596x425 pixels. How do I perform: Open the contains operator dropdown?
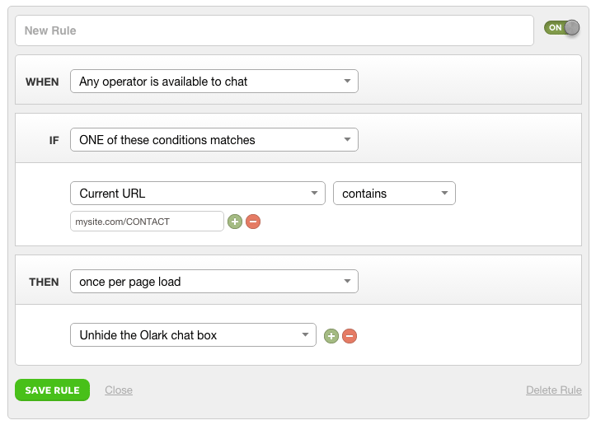pos(394,193)
